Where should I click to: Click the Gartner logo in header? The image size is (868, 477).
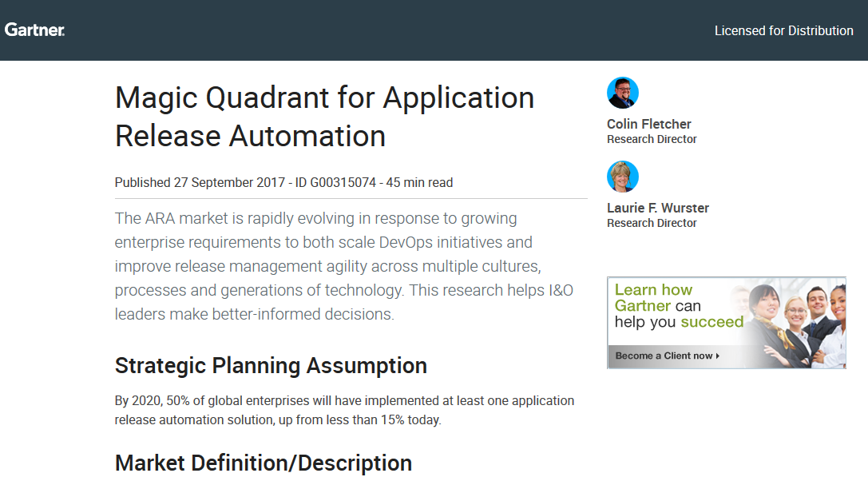pyautogui.click(x=34, y=30)
